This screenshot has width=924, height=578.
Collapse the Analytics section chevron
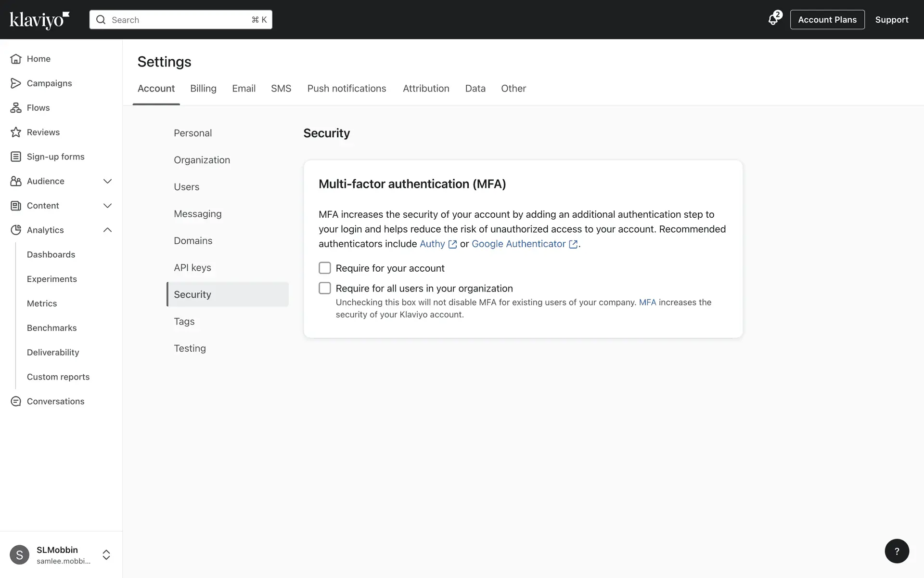pos(107,230)
